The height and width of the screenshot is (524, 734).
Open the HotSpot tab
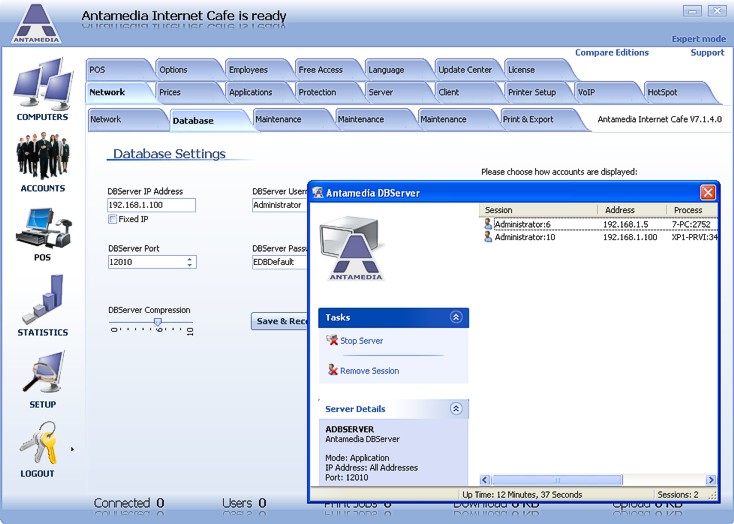point(677,92)
